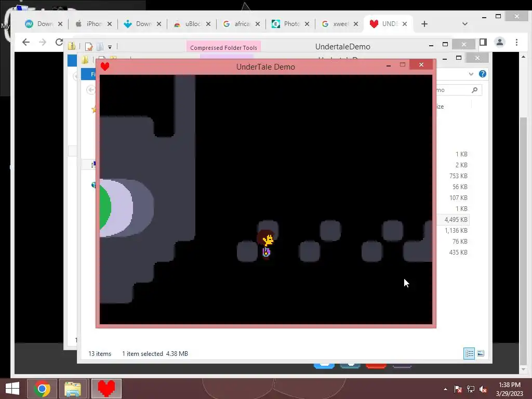Open File Explorer from the taskbar
Viewport: 532px width, 399px height.
point(73,389)
